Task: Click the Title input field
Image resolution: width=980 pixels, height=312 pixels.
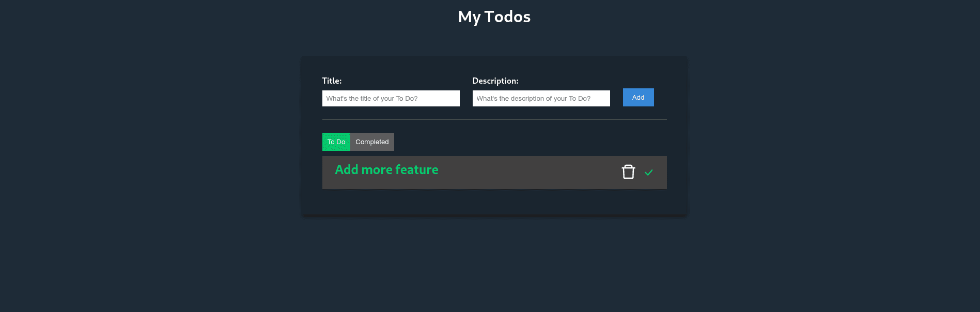Action: pos(391,98)
